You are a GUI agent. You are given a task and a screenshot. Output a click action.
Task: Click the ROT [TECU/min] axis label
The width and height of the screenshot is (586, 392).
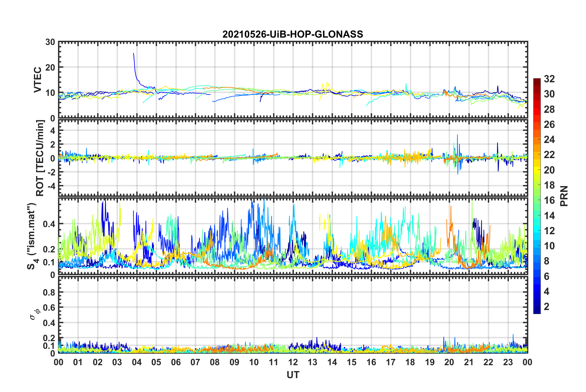click(x=40, y=158)
